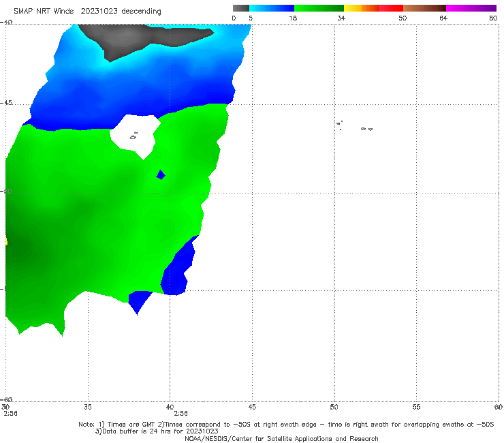Click the 'Note: 1) Times are GMT' footnote line
504x443 pixels.
click(286, 425)
